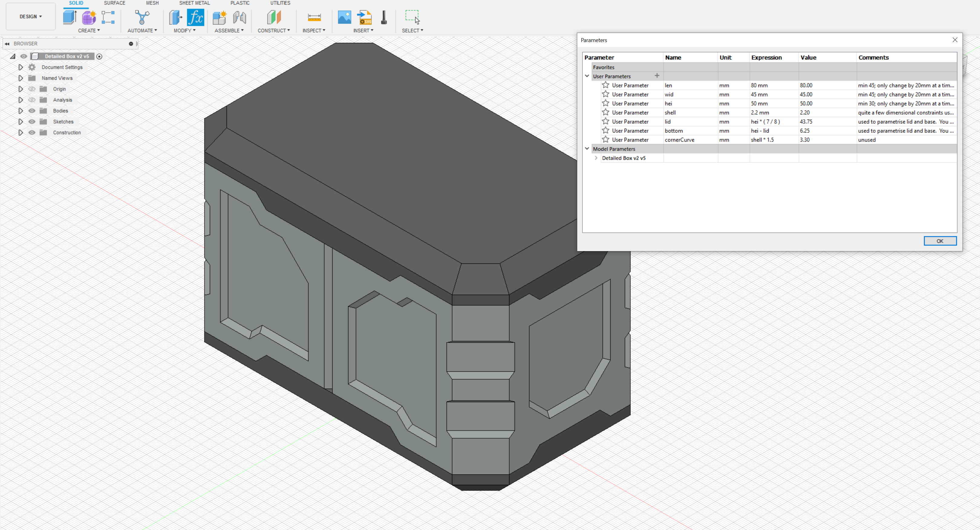Create a New Component from the Assemble panel
The image size is (980, 530).
[219, 17]
